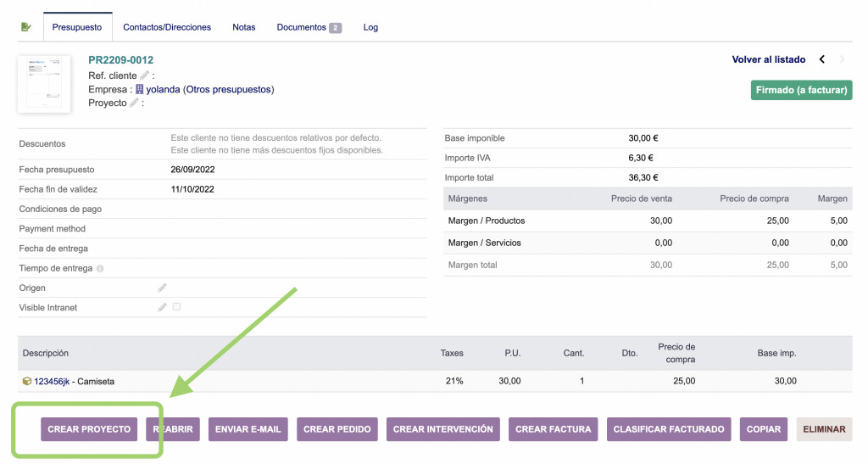Switch to the Notas tab
This screenshot has width=868, height=464.
(243, 27)
